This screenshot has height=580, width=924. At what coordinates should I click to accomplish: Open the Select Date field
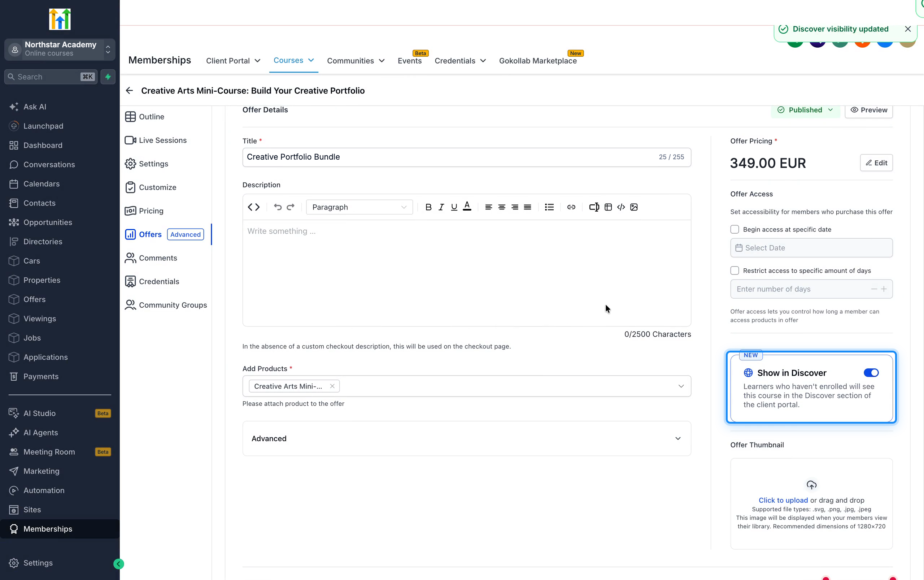(811, 248)
